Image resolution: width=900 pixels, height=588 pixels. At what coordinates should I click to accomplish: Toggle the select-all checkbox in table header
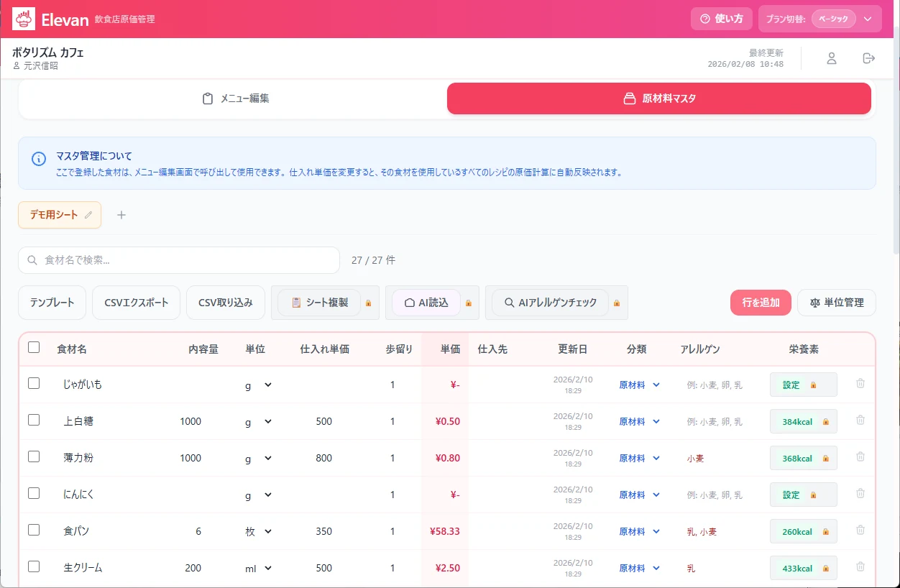point(34,347)
